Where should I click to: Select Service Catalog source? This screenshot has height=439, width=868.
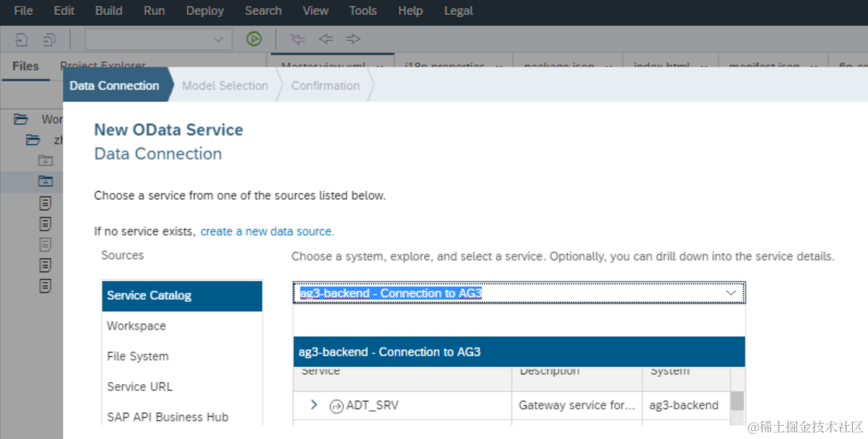181,296
